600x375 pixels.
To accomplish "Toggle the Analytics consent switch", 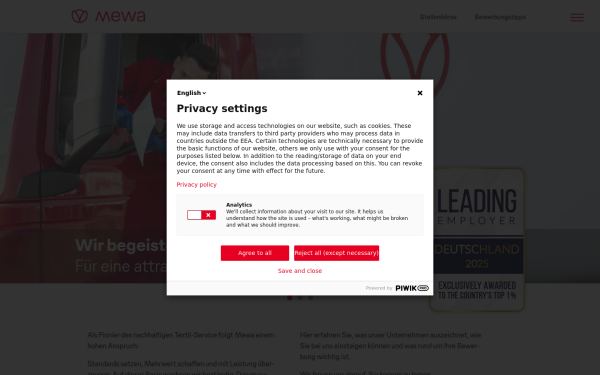I will [201, 215].
